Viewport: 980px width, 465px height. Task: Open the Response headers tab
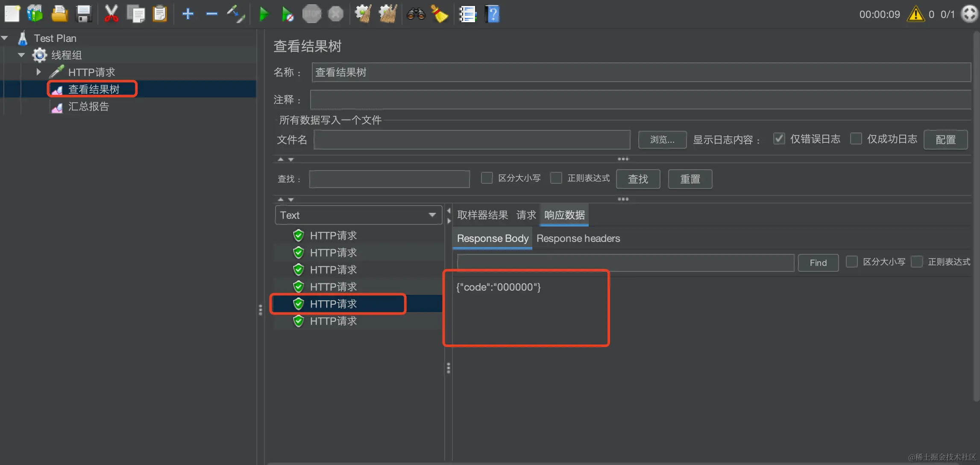coord(578,238)
